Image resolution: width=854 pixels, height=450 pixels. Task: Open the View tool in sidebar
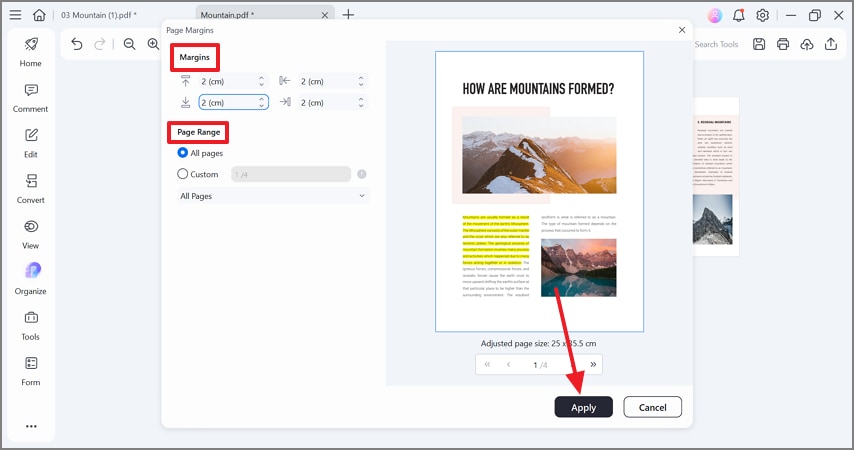(x=30, y=234)
